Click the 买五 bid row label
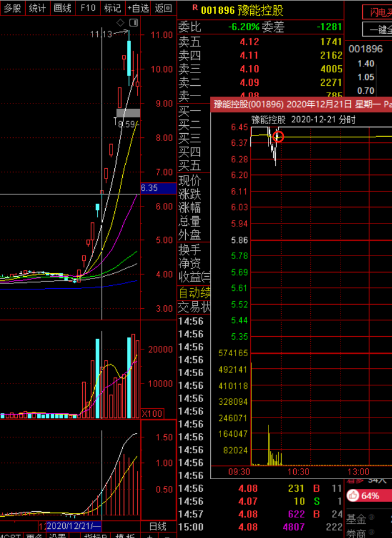Image resolution: width=392 pixels, height=538 pixels. 190,165
